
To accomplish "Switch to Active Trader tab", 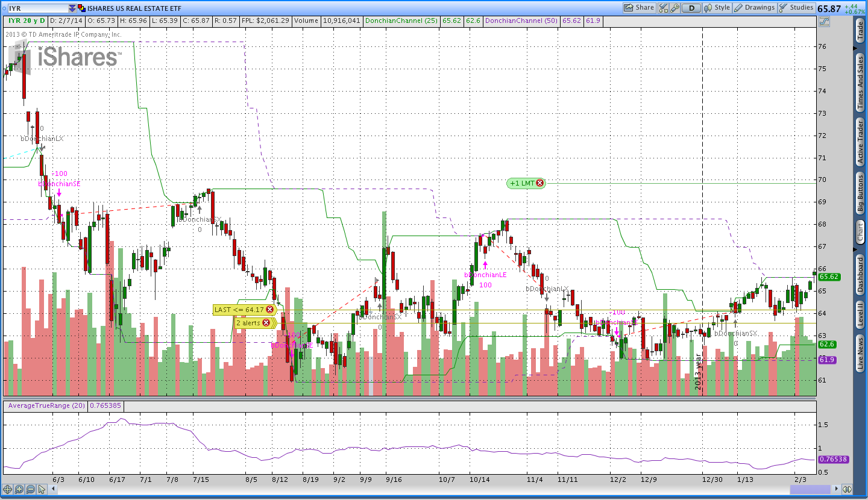I will 861,142.
